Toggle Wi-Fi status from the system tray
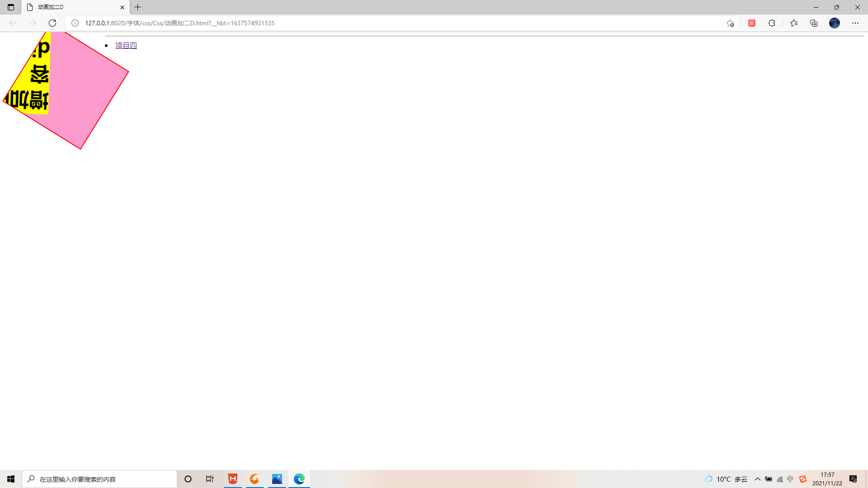868x488 pixels. click(x=779, y=479)
